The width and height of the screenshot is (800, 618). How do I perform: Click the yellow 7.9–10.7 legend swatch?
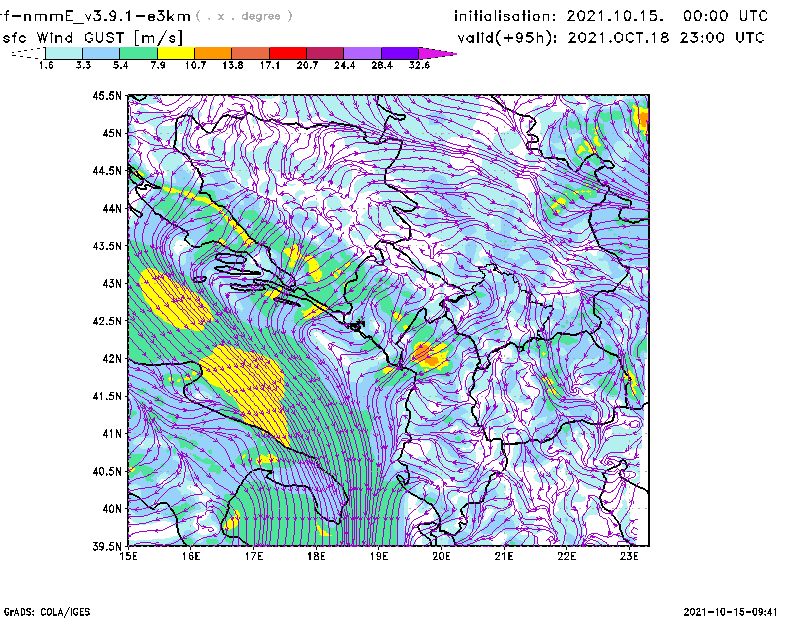pos(176,53)
